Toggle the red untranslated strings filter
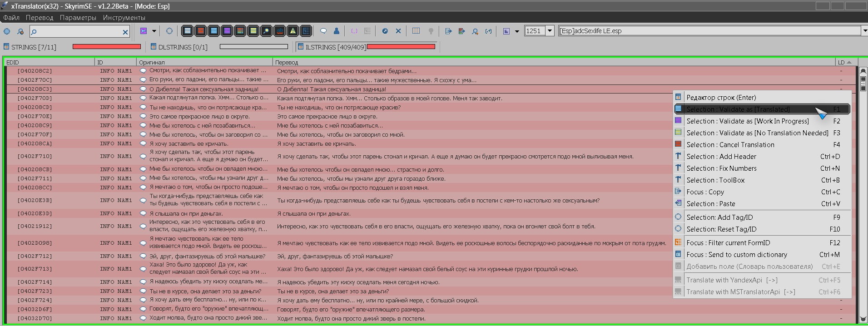Image resolution: width=868 pixels, height=326 pixels. pos(200,31)
